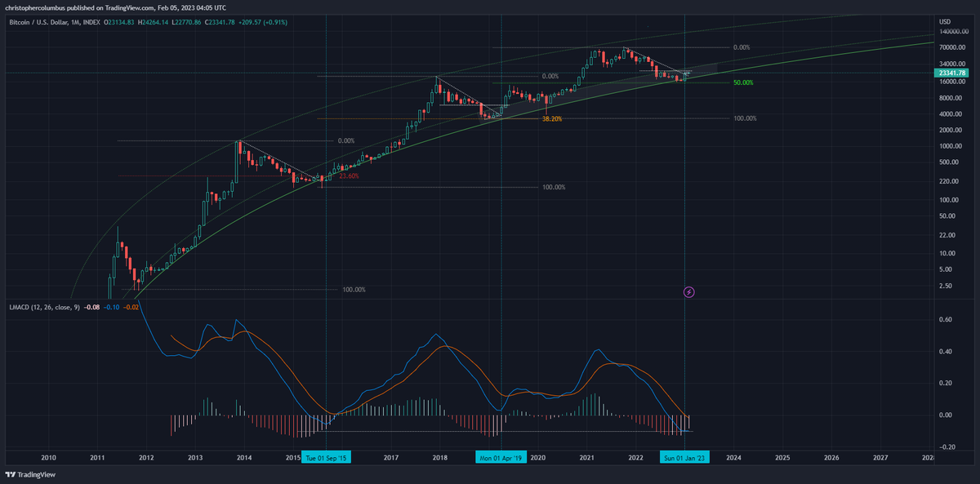Click the LMACD line value -0.10
The height and width of the screenshot is (484, 980).
111,307
